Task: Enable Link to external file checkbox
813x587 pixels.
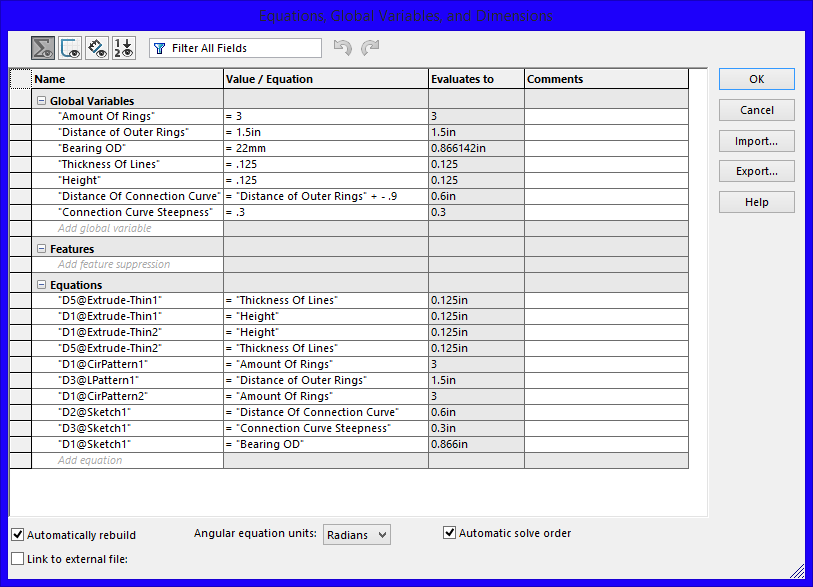Action: pyautogui.click(x=18, y=558)
